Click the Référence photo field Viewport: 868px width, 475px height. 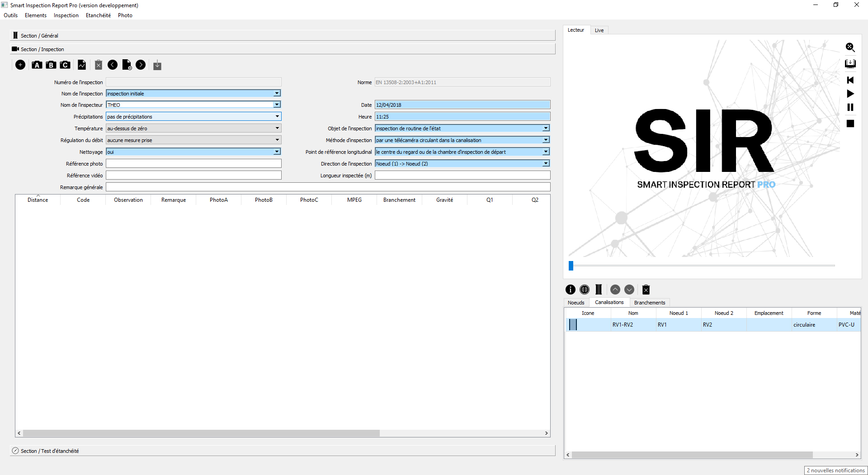[x=193, y=164]
